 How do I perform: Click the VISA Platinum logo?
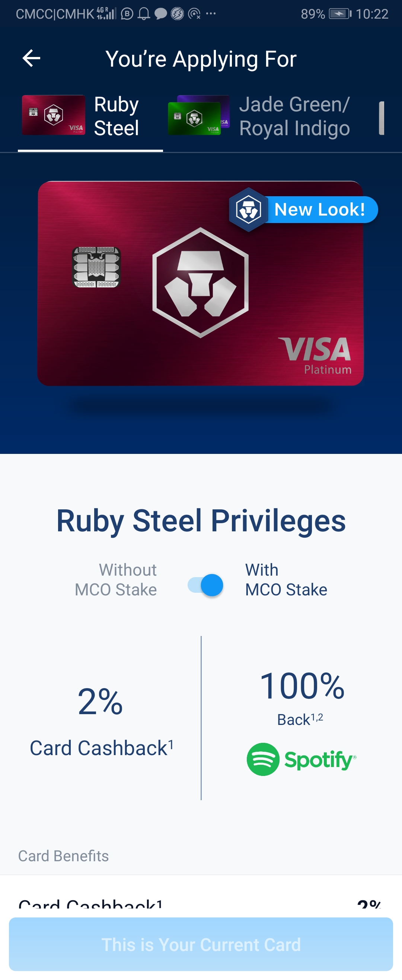[x=315, y=356]
